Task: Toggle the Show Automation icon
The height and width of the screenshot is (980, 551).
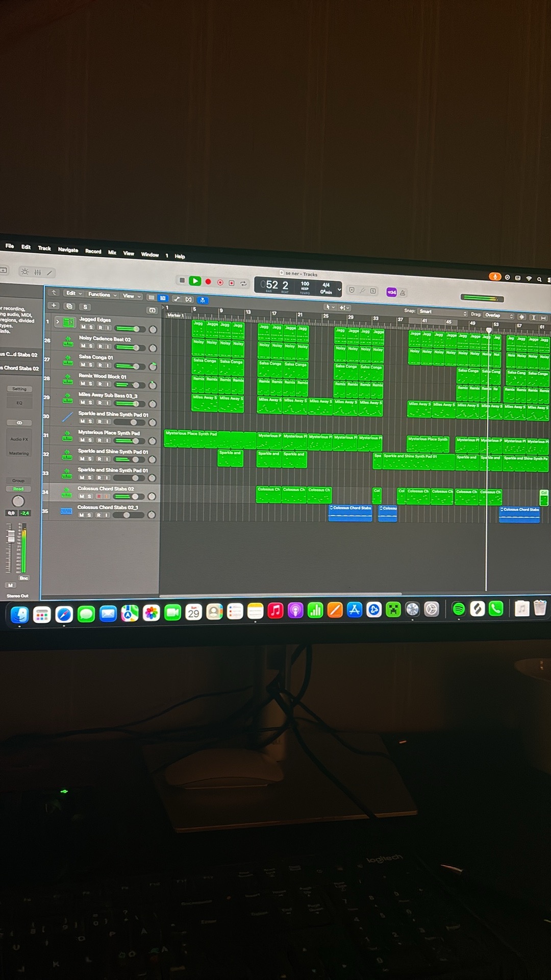Action: (x=177, y=299)
